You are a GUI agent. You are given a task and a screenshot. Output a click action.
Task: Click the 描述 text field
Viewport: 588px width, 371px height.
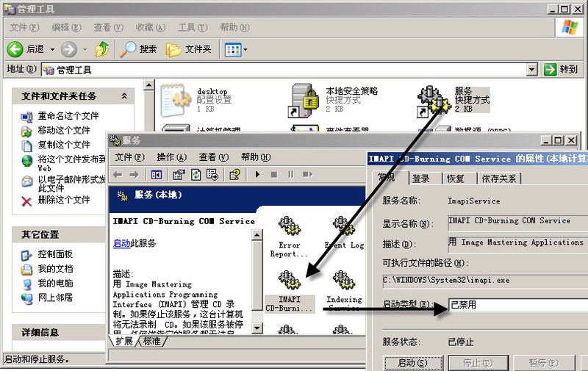pyautogui.click(x=518, y=244)
